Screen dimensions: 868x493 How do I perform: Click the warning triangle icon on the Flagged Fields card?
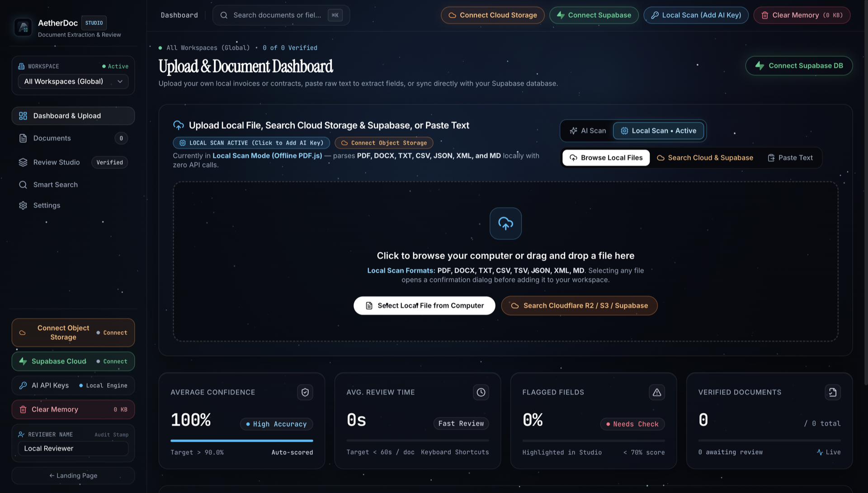[x=657, y=392]
